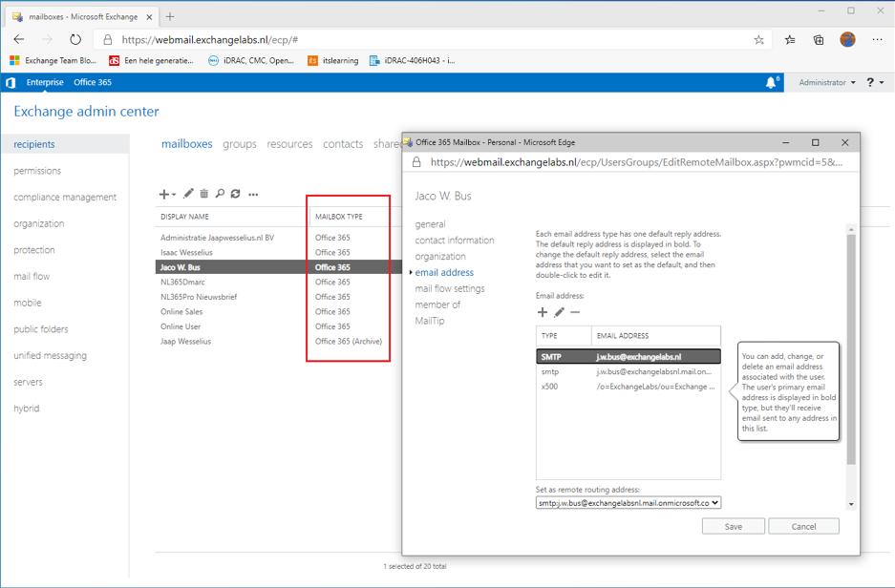Select the Edit pencil icon in the mailbox toolbar
This screenshot has width=895, height=588.
[187, 194]
